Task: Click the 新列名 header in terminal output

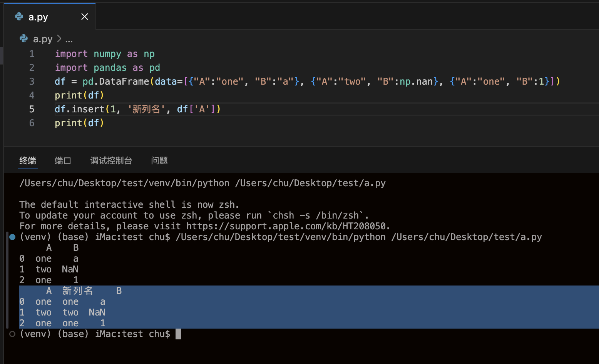Action: click(77, 291)
